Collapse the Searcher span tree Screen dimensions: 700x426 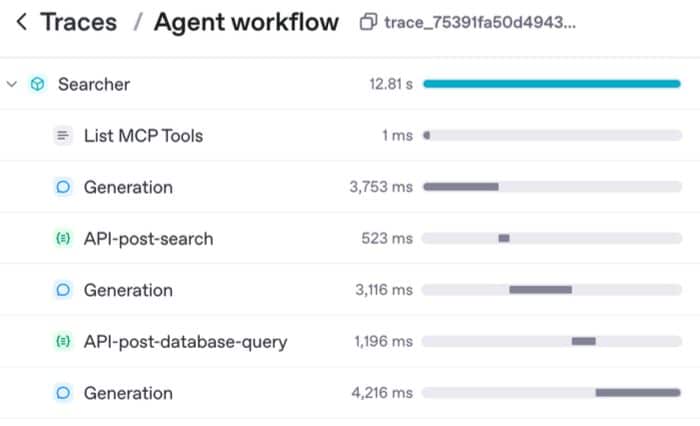12,84
